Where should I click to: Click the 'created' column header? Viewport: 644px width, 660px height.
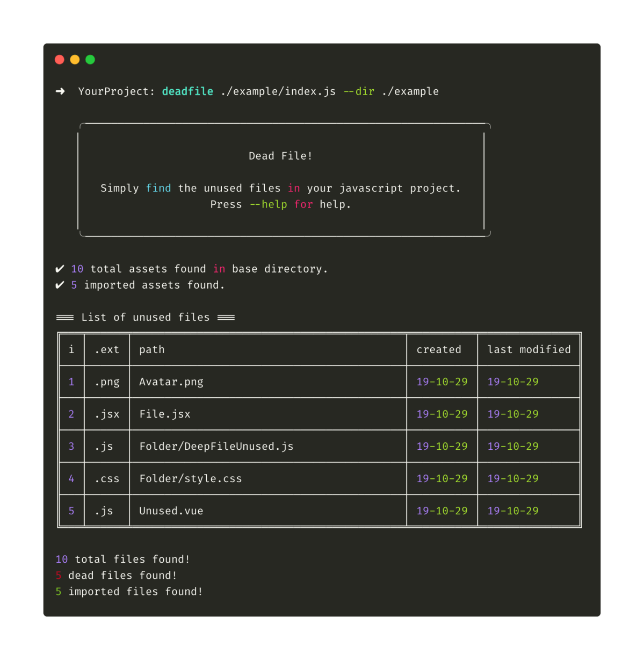pos(439,349)
